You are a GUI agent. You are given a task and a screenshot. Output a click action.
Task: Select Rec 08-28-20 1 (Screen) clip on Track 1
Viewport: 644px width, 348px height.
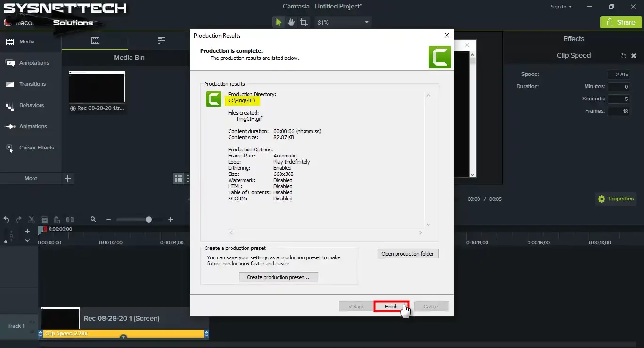click(123, 318)
